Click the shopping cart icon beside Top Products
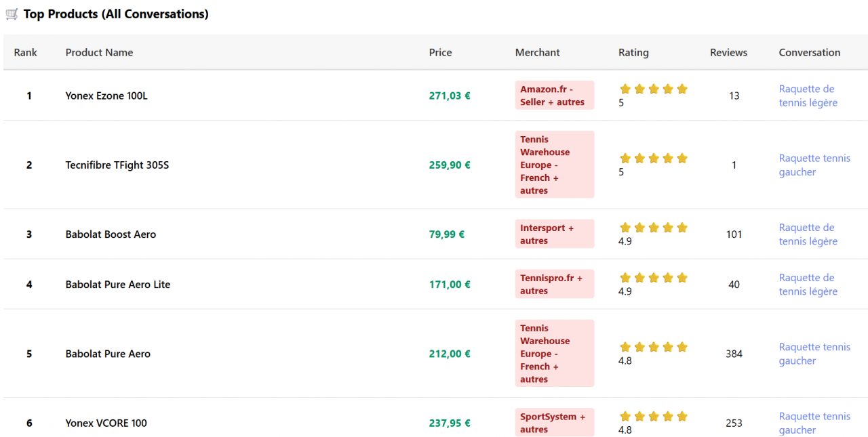868x437 pixels. 12,14
